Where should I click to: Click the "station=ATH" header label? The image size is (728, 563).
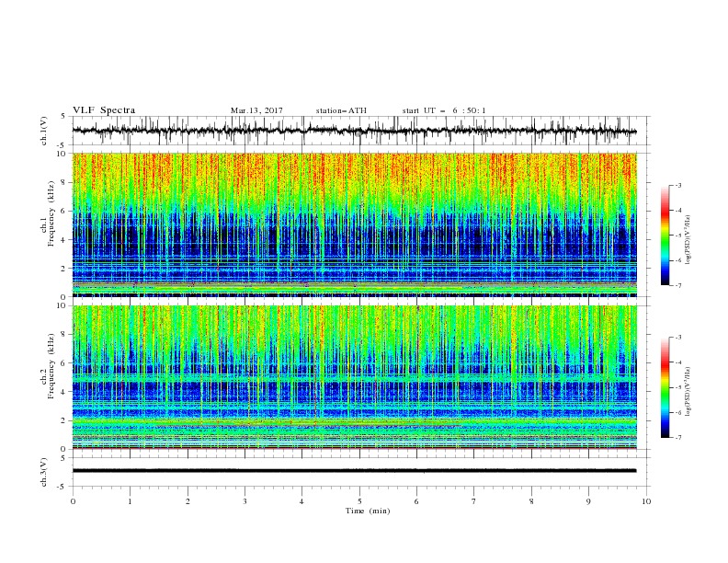click(341, 110)
